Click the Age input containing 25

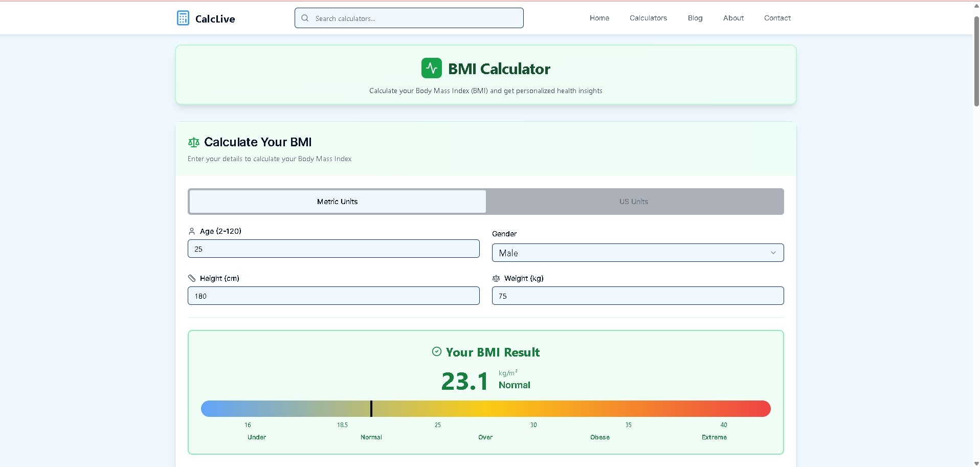[333, 249]
